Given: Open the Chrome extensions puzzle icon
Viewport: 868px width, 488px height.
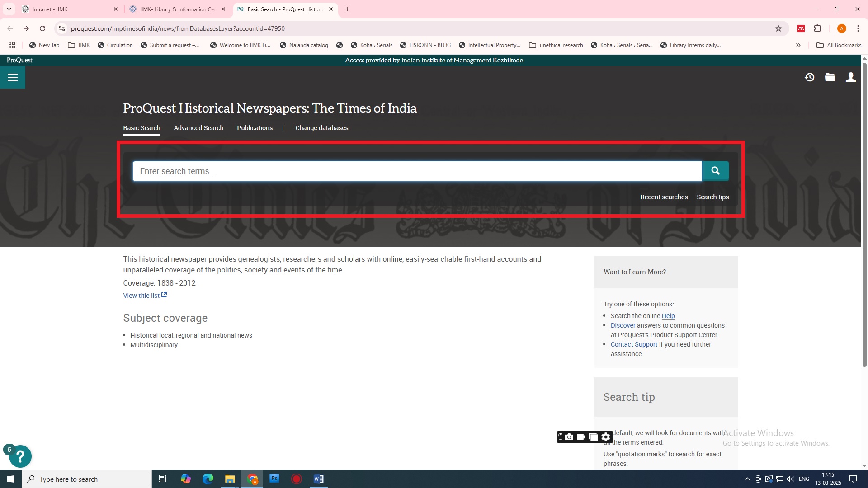Looking at the screenshot, I should click(x=817, y=28).
